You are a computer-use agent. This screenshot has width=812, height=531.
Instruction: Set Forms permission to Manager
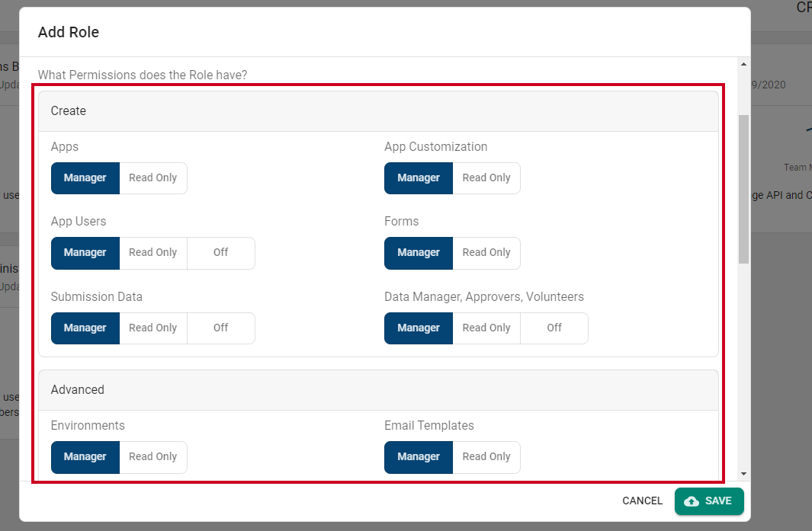(x=419, y=253)
